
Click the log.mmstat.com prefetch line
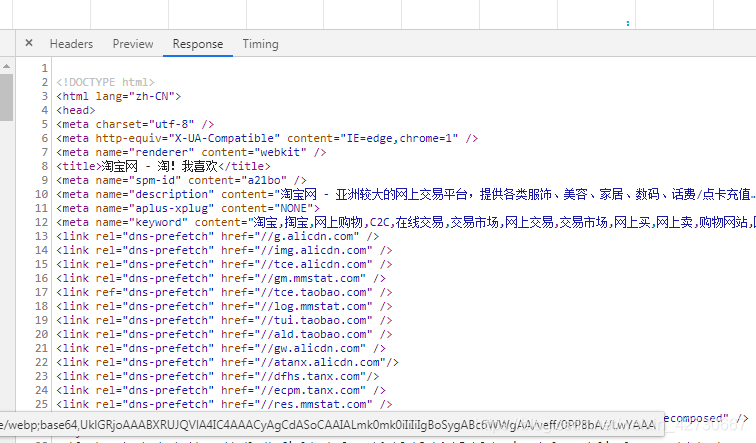pos(224,306)
